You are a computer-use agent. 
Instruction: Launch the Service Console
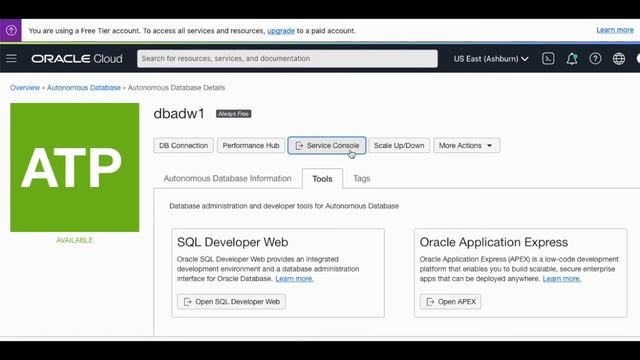tap(327, 146)
